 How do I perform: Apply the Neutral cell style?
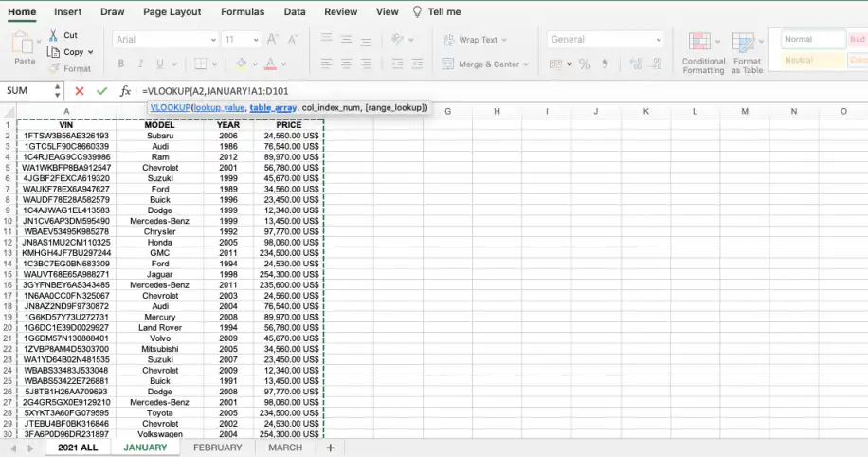[814, 60]
